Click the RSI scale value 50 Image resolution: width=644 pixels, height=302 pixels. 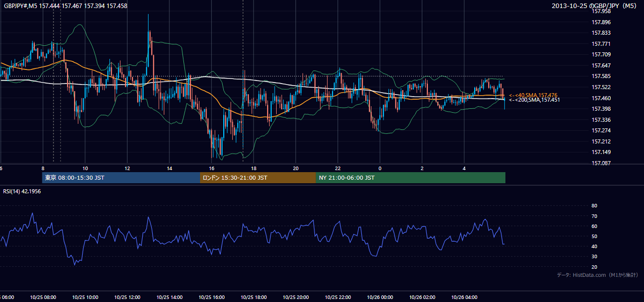click(594, 237)
